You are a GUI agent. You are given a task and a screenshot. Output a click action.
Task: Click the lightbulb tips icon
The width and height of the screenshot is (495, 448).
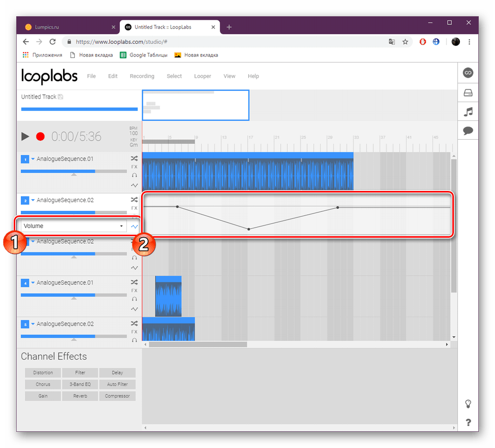[x=468, y=404]
